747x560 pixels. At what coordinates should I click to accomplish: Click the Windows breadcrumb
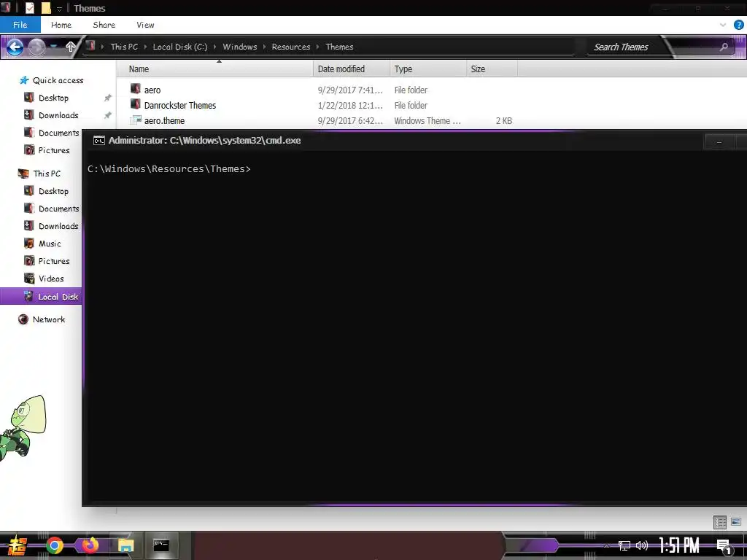coord(239,47)
